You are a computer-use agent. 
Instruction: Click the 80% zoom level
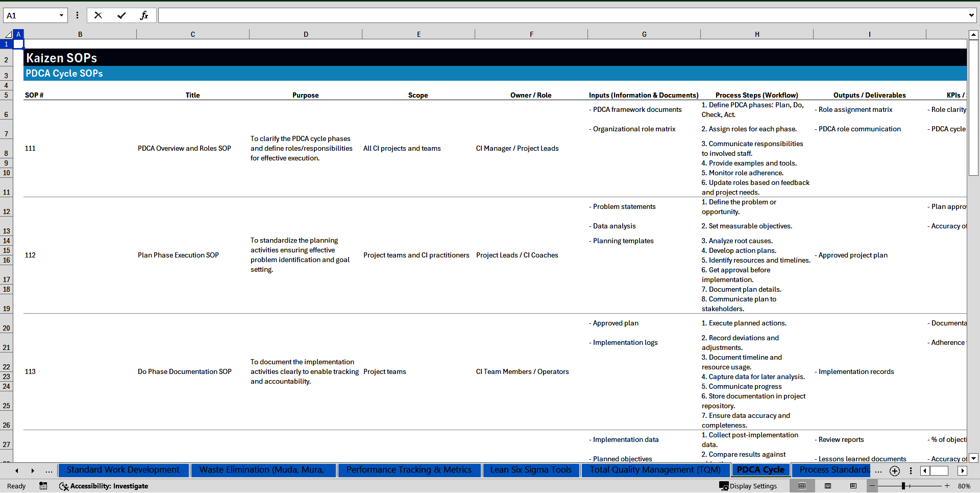(x=964, y=486)
